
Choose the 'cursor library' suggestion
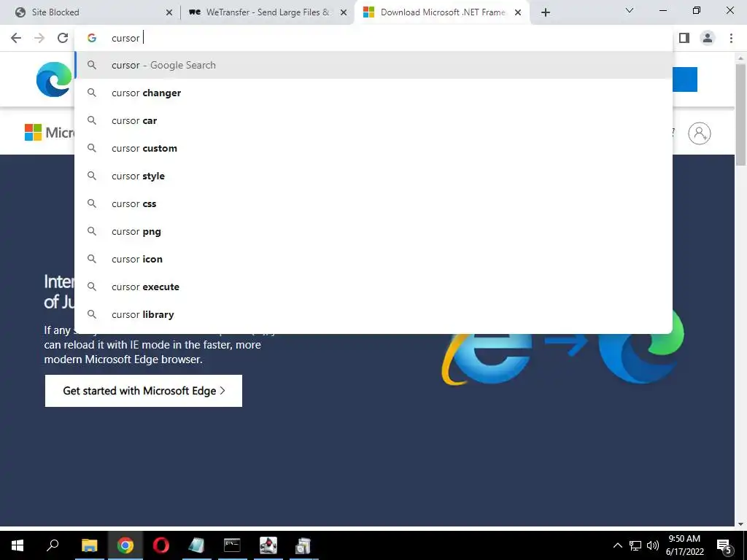373,314
